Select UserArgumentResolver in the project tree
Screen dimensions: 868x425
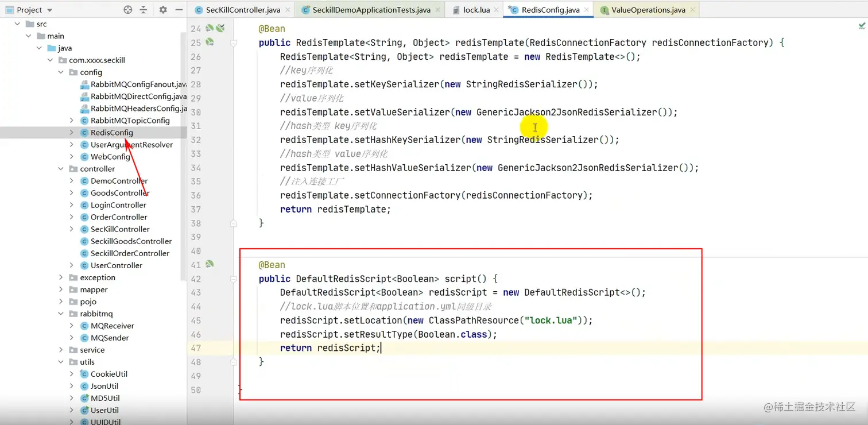(x=131, y=145)
